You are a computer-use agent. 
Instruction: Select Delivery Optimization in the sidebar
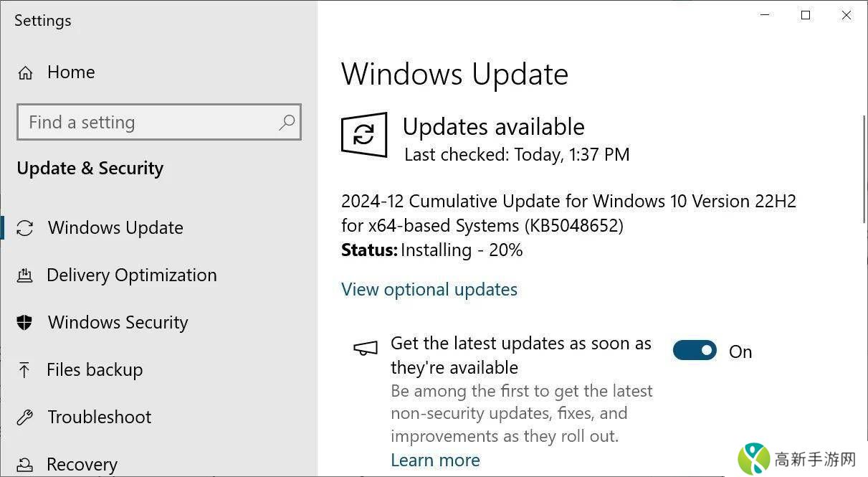click(131, 275)
